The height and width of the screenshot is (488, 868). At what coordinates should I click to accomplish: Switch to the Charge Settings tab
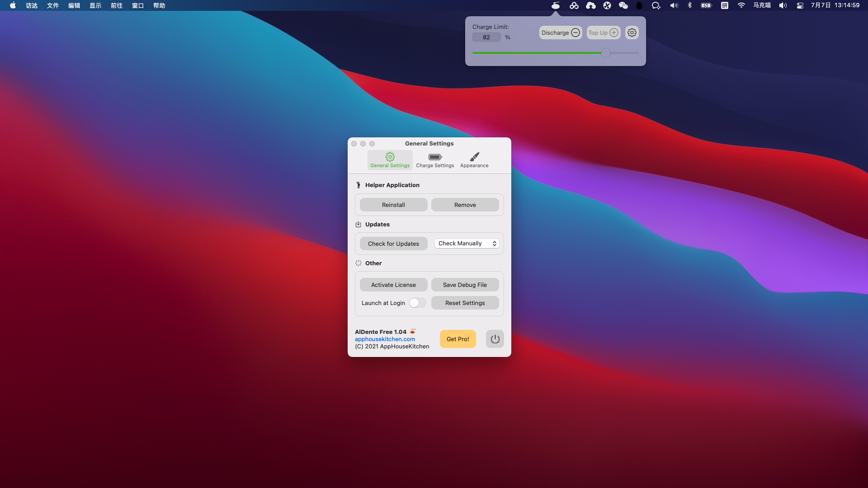[x=435, y=160]
